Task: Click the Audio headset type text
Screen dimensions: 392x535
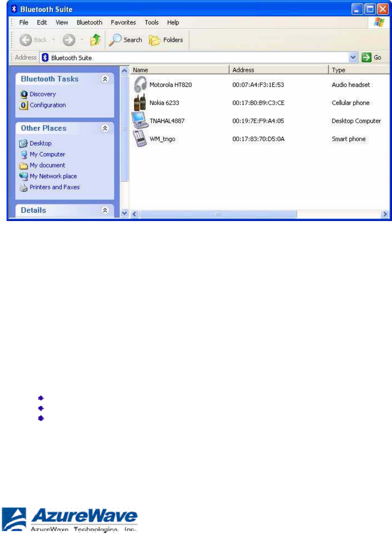Action: [351, 85]
